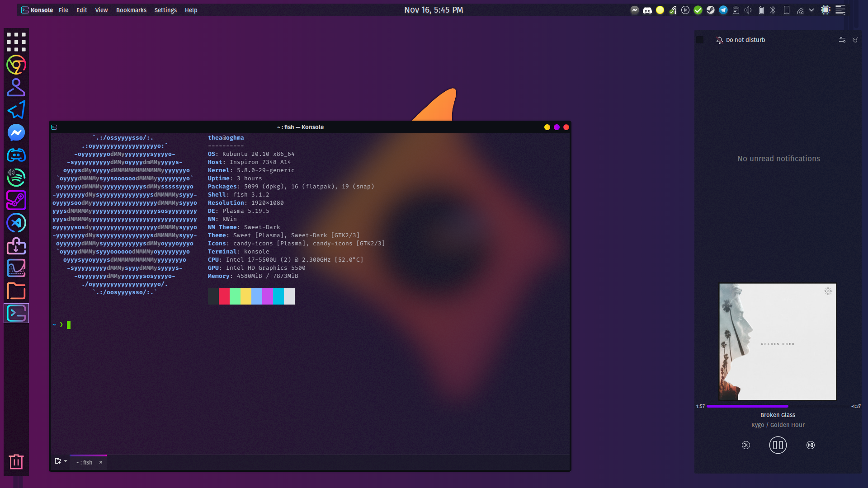Toggle the sidebar panel with the lines icon

840,10
